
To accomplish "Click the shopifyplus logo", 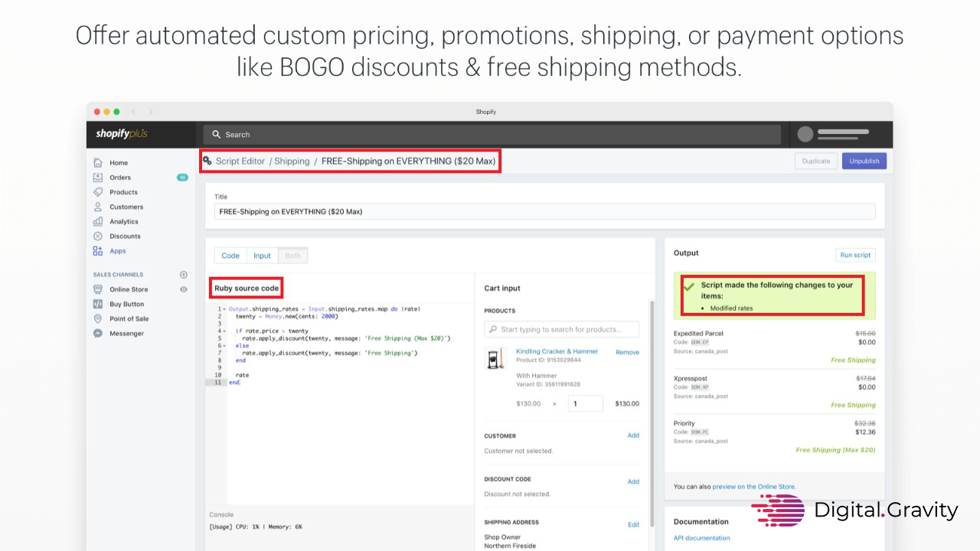I will (x=122, y=134).
